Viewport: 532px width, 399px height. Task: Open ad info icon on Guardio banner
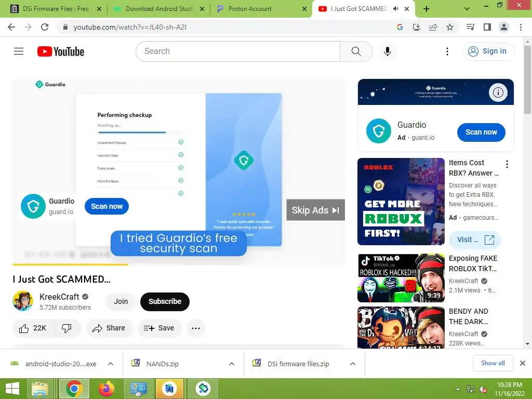click(498, 92)
